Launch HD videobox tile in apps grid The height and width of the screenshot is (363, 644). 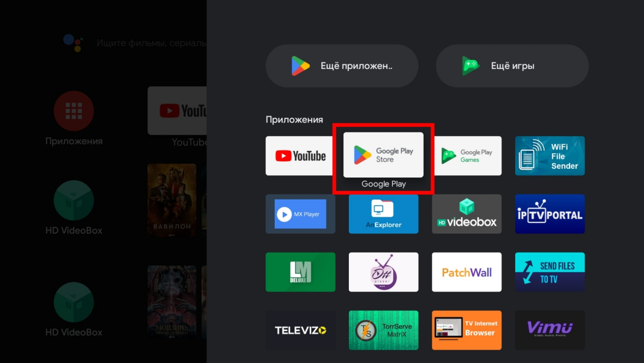(466, 214)
